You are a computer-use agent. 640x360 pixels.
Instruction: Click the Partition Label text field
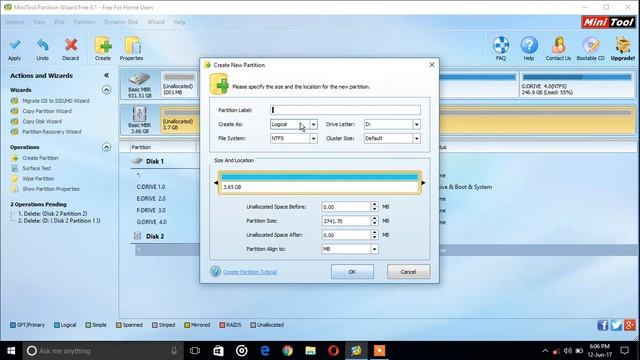click(345, 110)
